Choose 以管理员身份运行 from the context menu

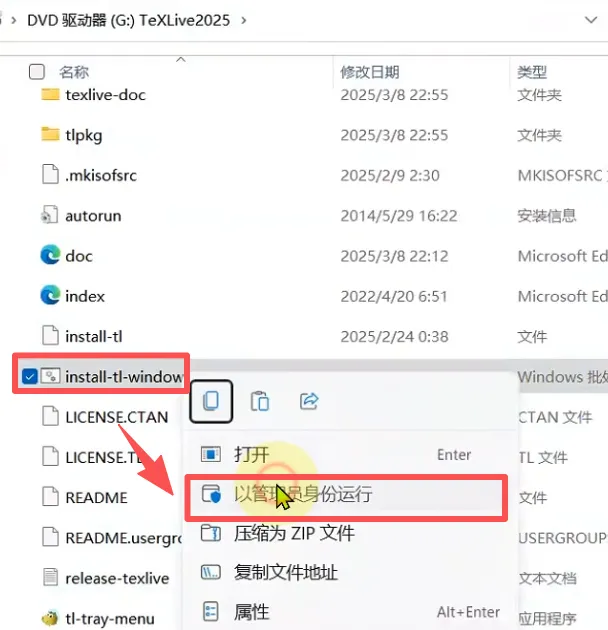[346, 494]
